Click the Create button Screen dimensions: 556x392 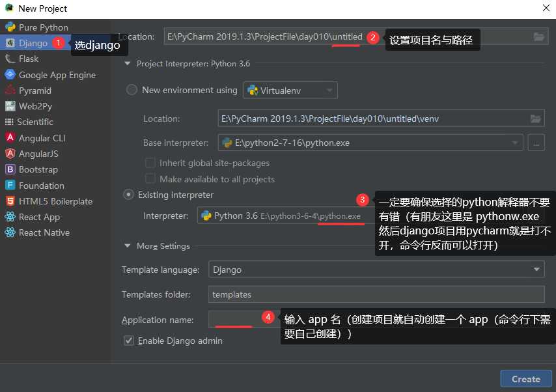tap(526, 379)
